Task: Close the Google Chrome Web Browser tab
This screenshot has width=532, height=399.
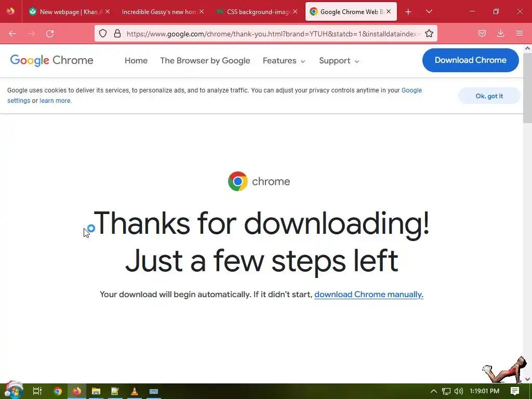Action: [x=389, y=11]
